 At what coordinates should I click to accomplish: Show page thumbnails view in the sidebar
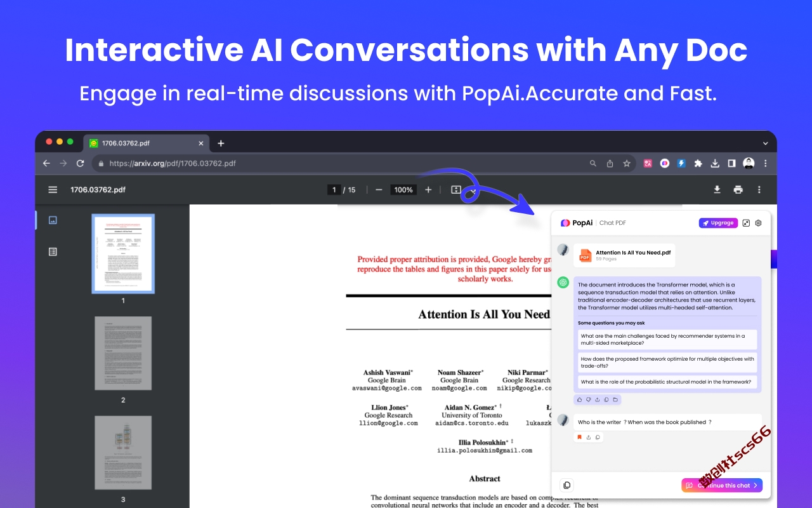(x=53, y=220)
